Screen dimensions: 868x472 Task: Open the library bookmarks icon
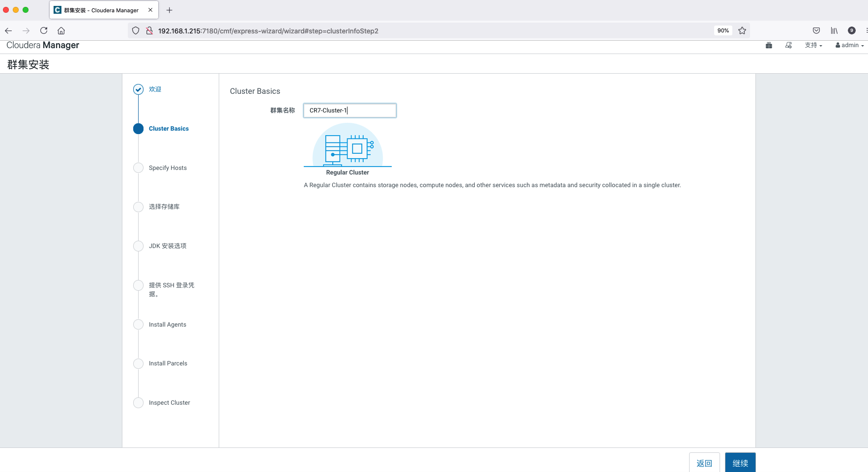834,30
